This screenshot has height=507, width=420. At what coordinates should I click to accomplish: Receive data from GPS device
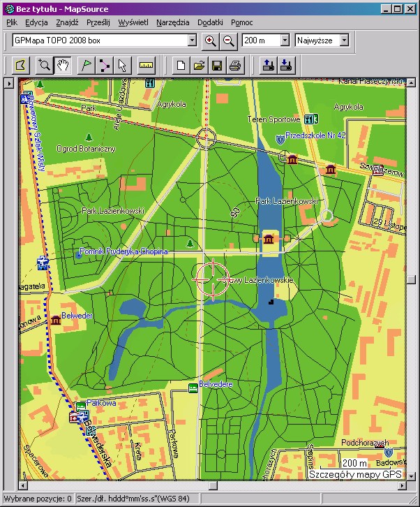tap(286, 66)
